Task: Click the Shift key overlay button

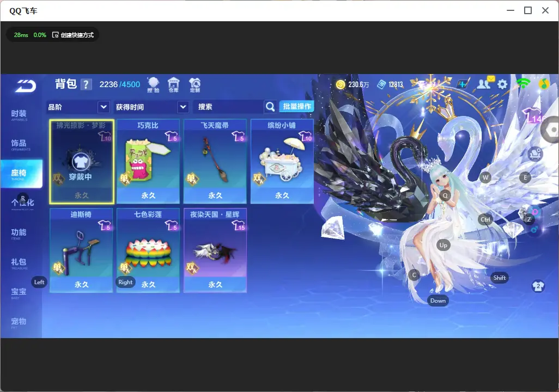Action: (500, 278)
